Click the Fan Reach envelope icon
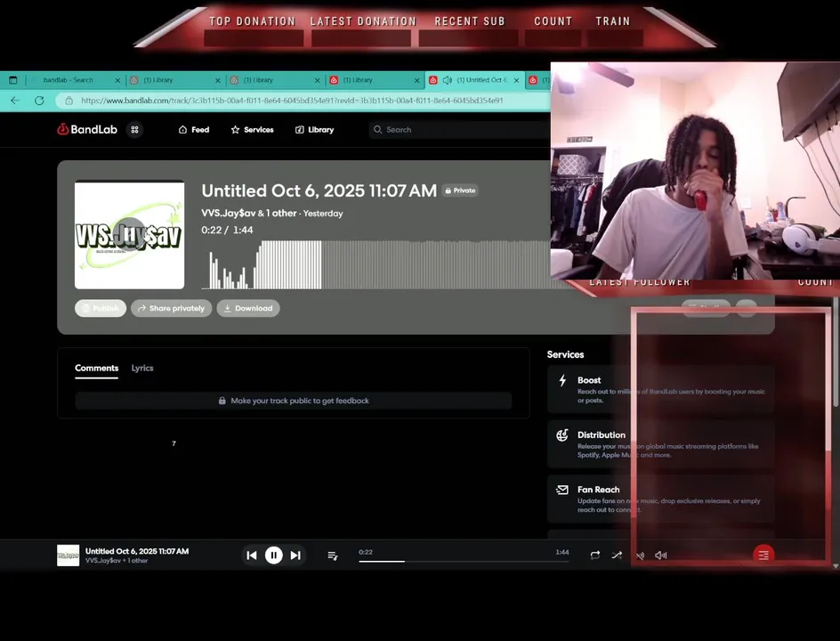 pyautogui.click(x=562, y=490)
